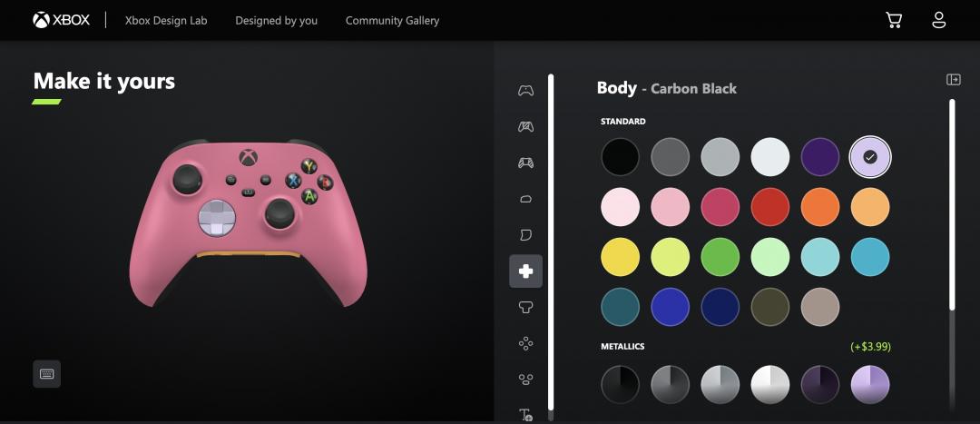Screen dimensions: 980x424
Task: Click the Xbox logo
Action: click(x=62, y=20)
